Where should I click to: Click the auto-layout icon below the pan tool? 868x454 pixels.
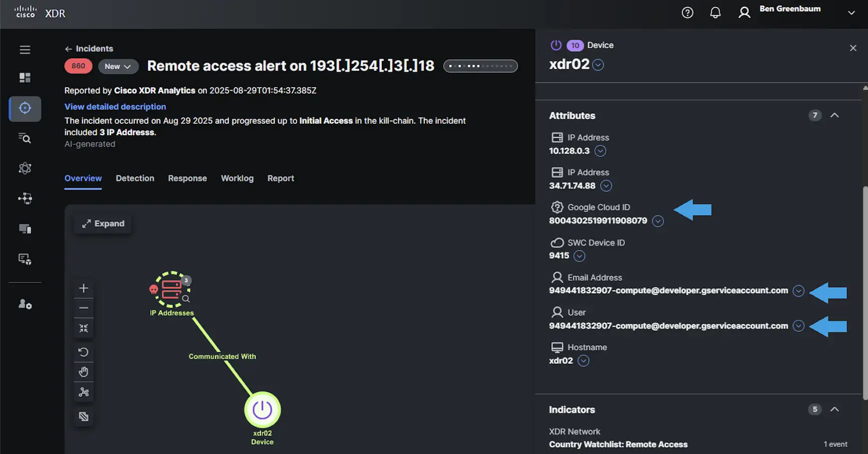[83, 392]
